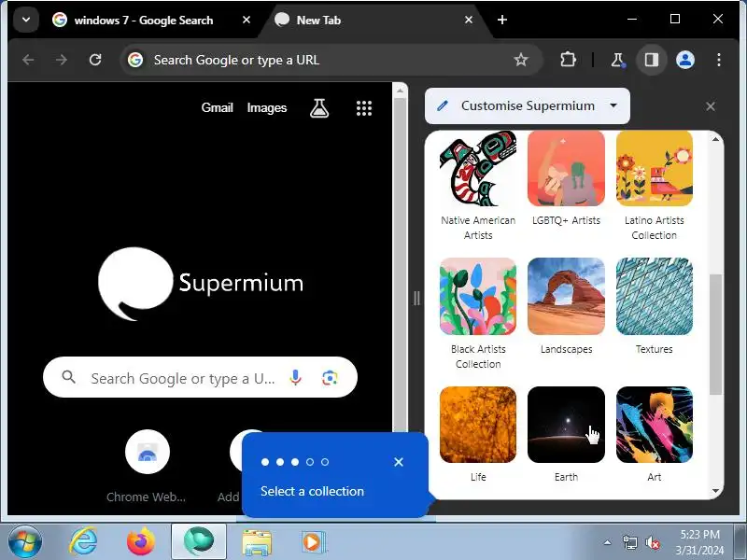Switch to the windows 7 Google Search tab
The image size is (747, 560).
(143, 20)
